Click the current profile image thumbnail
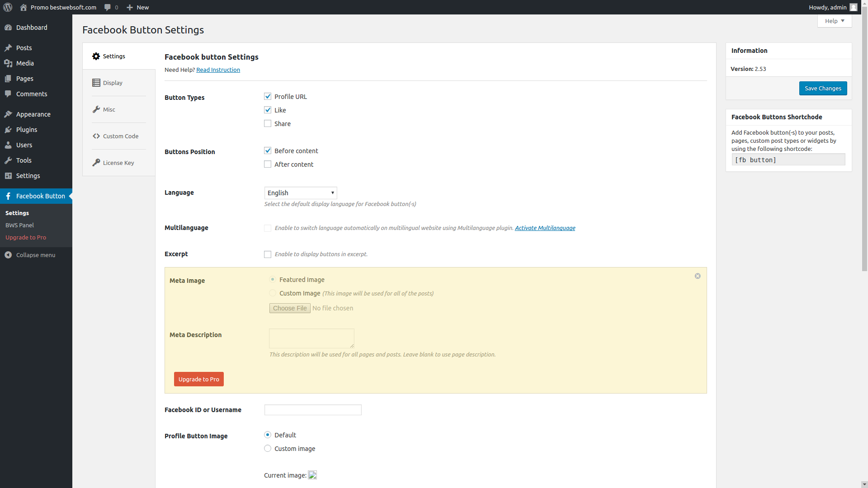The width and height of the screenshot is (868, 488). coord(312,475)
